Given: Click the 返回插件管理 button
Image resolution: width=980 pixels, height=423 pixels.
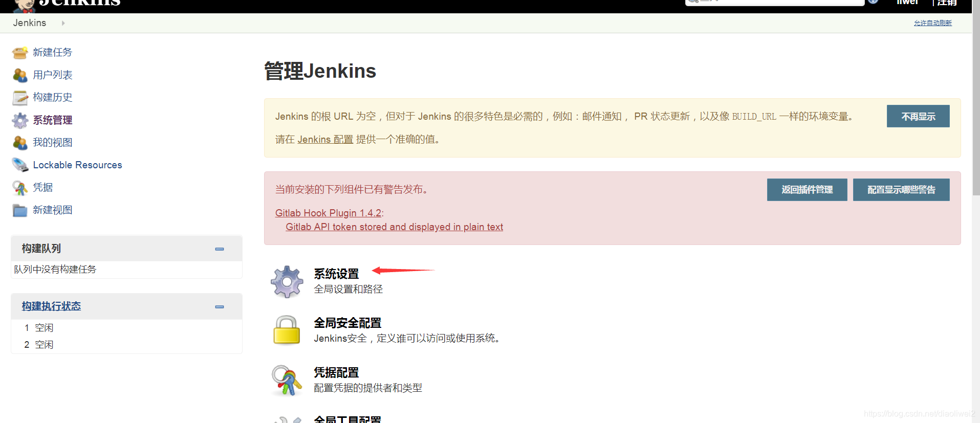Looking at the screenshot, I should (807, 190).
